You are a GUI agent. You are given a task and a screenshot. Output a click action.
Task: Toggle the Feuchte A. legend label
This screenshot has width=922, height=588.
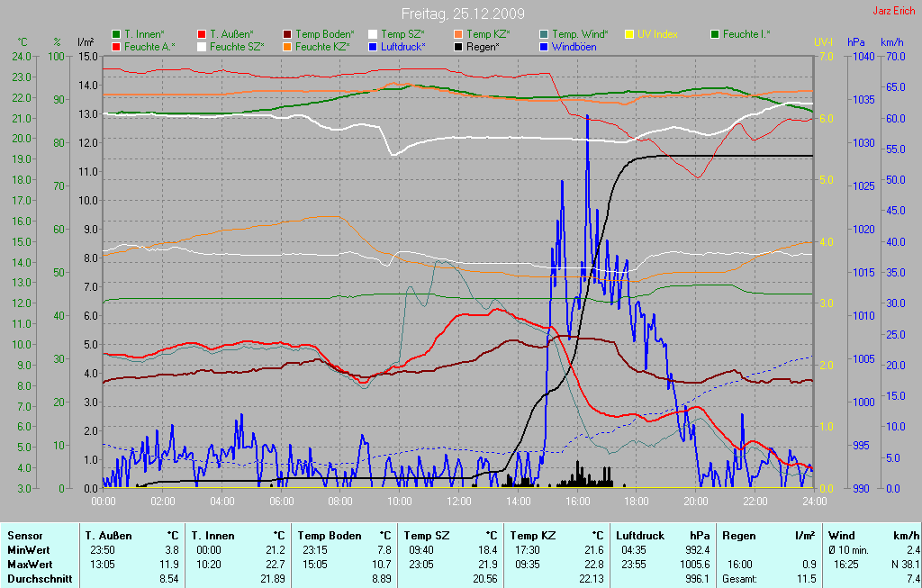[149, 46]
